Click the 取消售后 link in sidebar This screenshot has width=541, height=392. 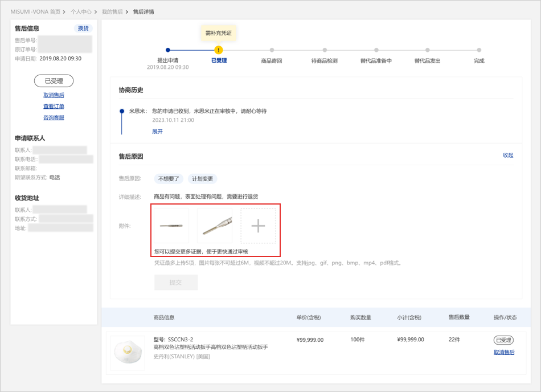(x=54, y=95)
